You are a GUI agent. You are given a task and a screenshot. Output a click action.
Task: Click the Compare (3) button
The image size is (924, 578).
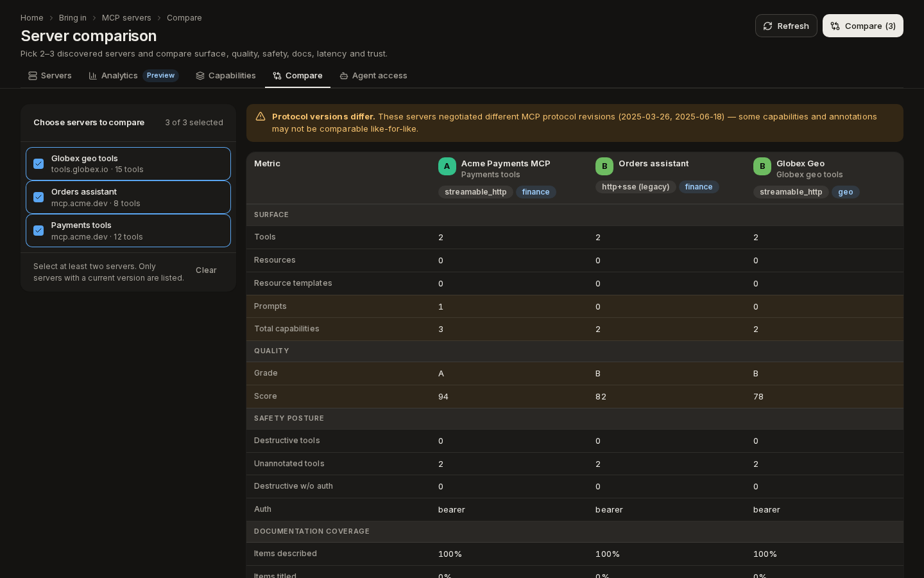click(x=863, y=26)
